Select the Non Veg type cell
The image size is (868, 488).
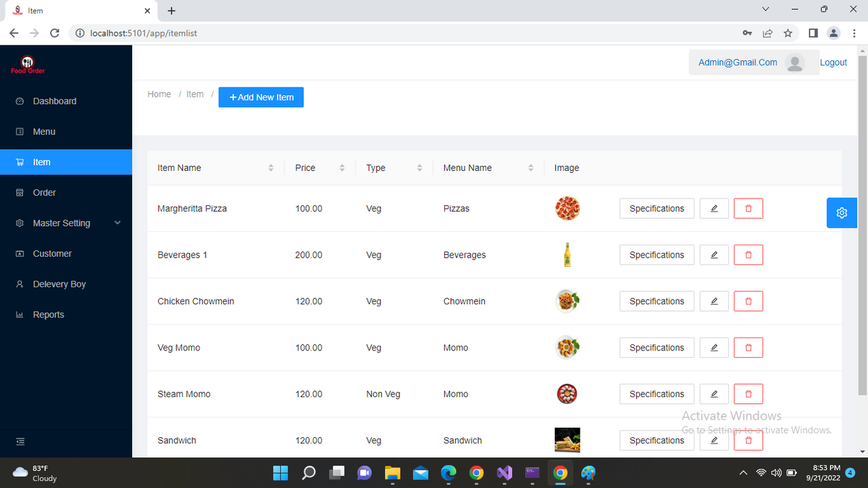coord(383,394)
